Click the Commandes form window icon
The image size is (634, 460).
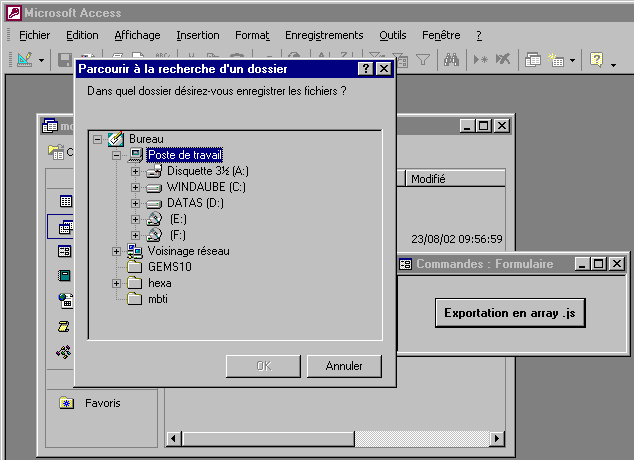point(406,264)
